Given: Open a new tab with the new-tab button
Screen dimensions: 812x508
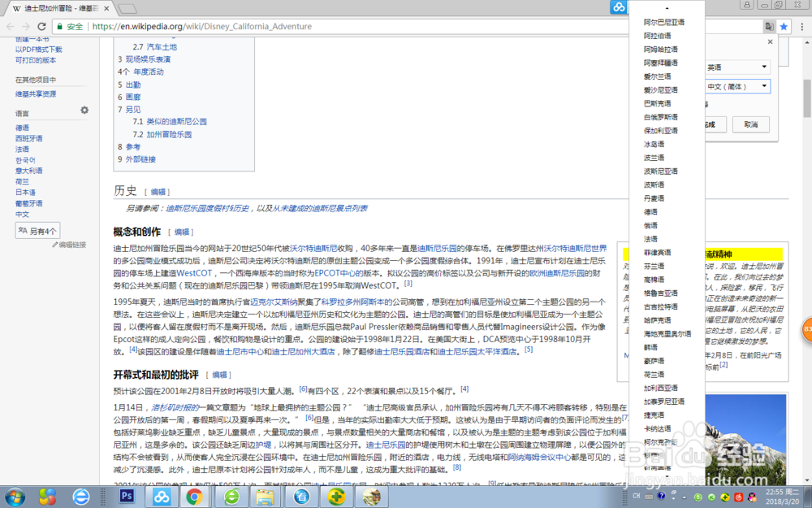Looking at the screenshot, I should click(x=127, y=9).
